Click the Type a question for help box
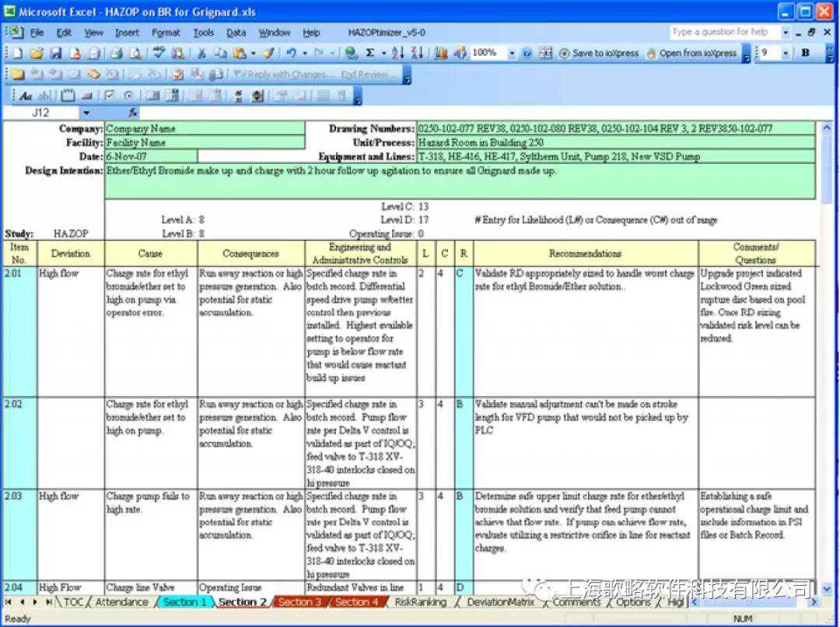This screenshot has height=627, width=840. point(723,32)
